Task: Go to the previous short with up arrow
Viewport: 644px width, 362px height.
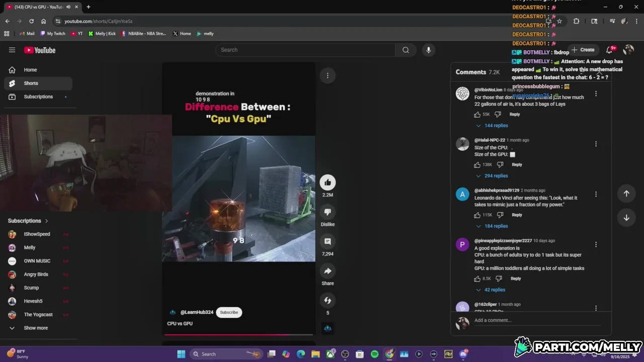Action: click(626, 194)
